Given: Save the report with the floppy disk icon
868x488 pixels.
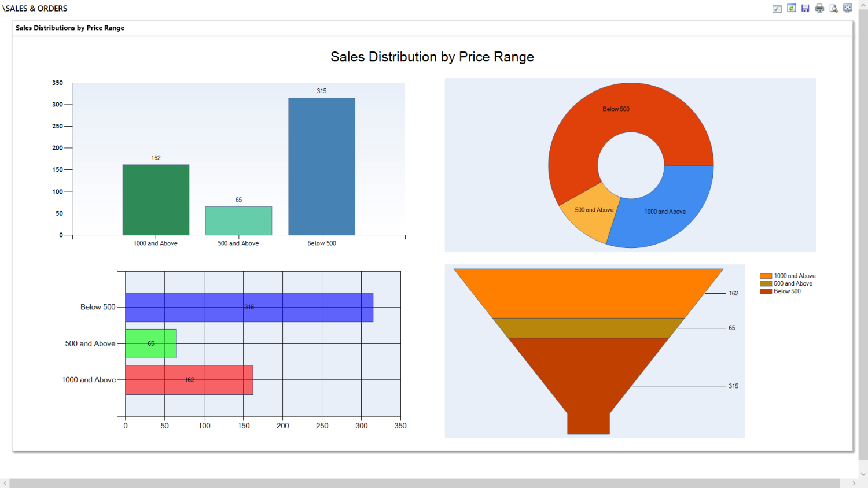Looking at the screenshot, I should (805, 8).
